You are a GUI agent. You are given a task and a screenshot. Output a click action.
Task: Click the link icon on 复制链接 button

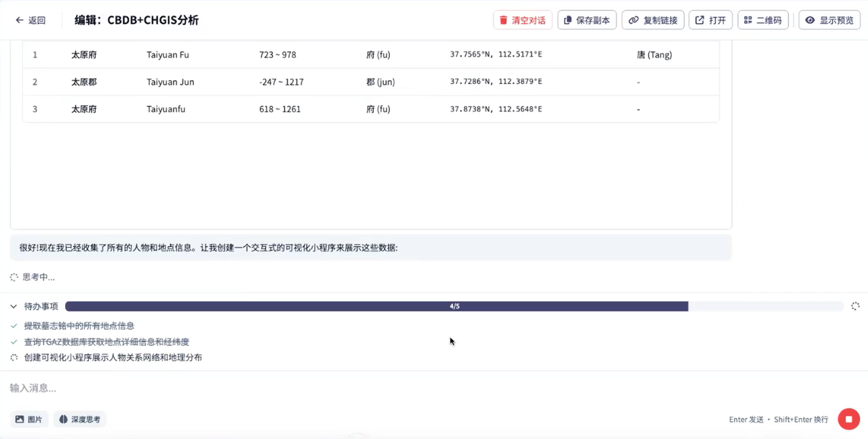click(x=634, y=20)
